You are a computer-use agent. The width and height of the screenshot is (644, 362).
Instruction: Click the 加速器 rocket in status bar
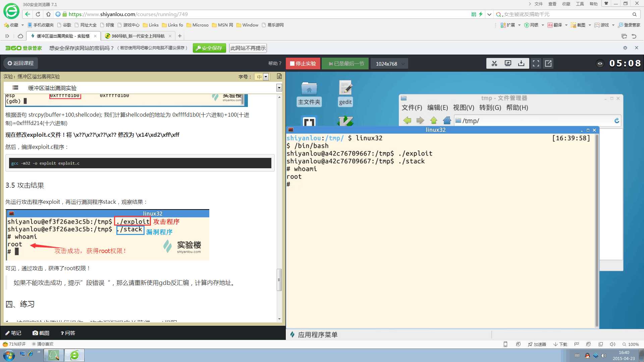point(537,344)
